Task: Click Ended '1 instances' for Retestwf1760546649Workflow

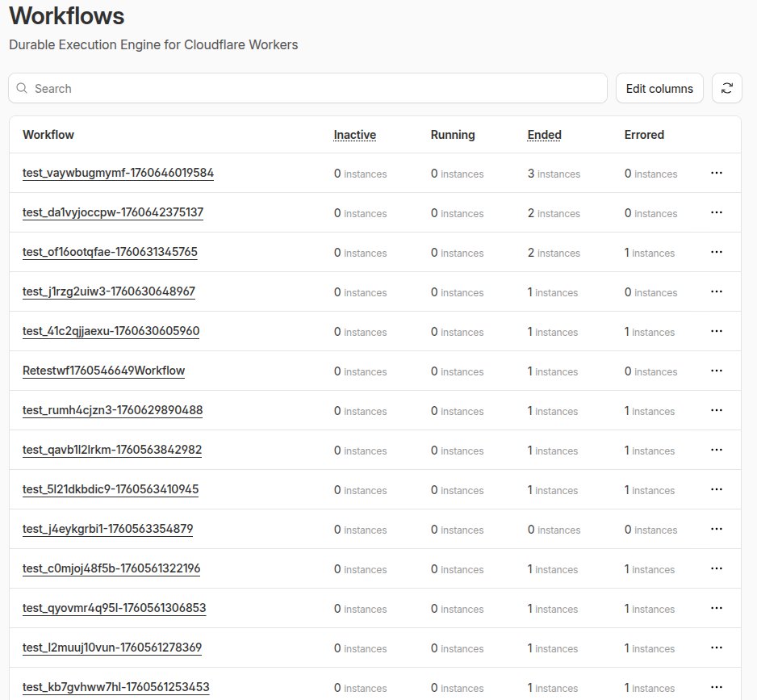Action: coord(552,371)
